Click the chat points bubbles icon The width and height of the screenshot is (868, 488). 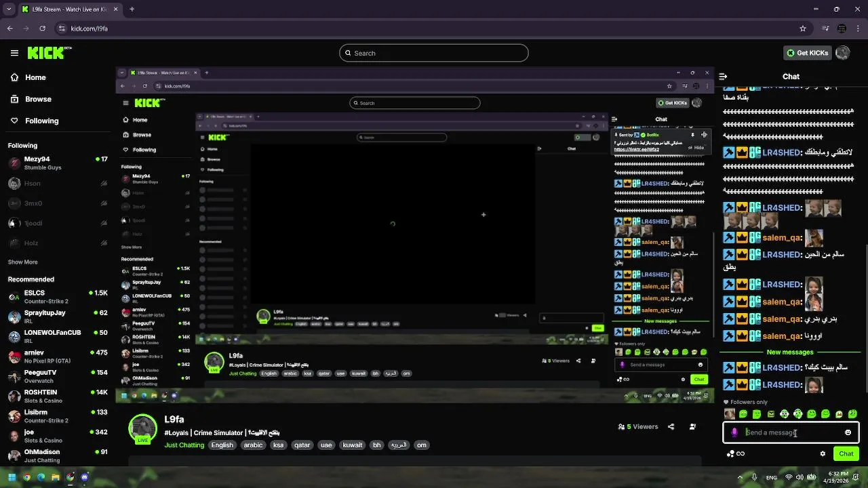coord(730,454)
